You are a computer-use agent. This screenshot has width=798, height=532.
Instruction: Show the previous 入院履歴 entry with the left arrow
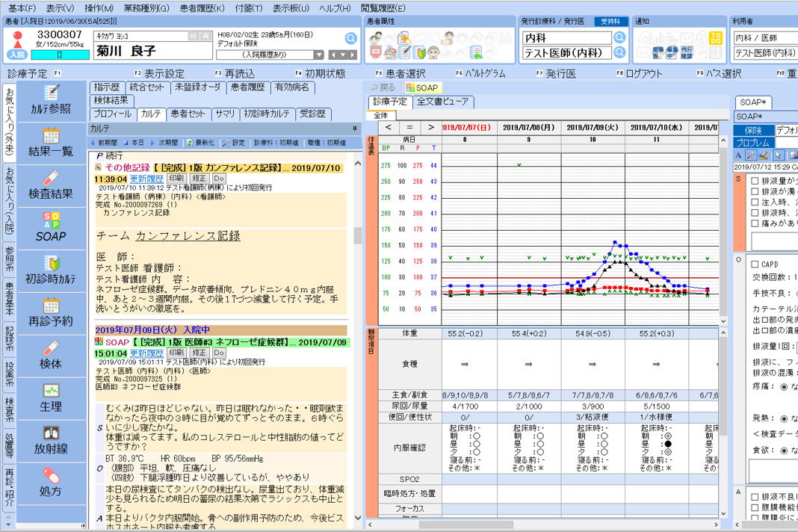333,55
